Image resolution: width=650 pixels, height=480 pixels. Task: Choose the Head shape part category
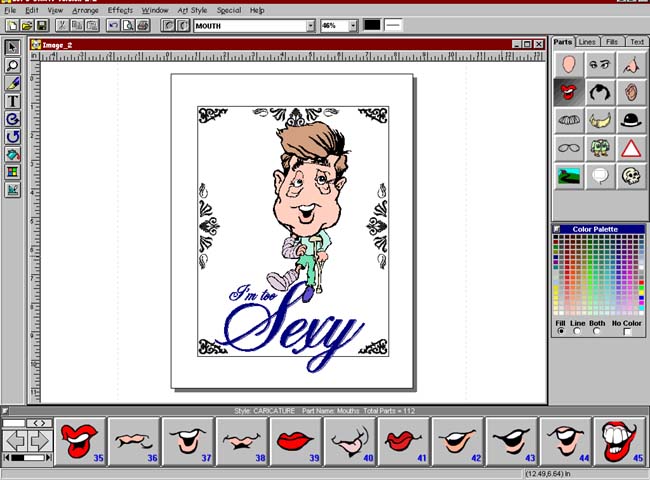[x=569, y=64]
